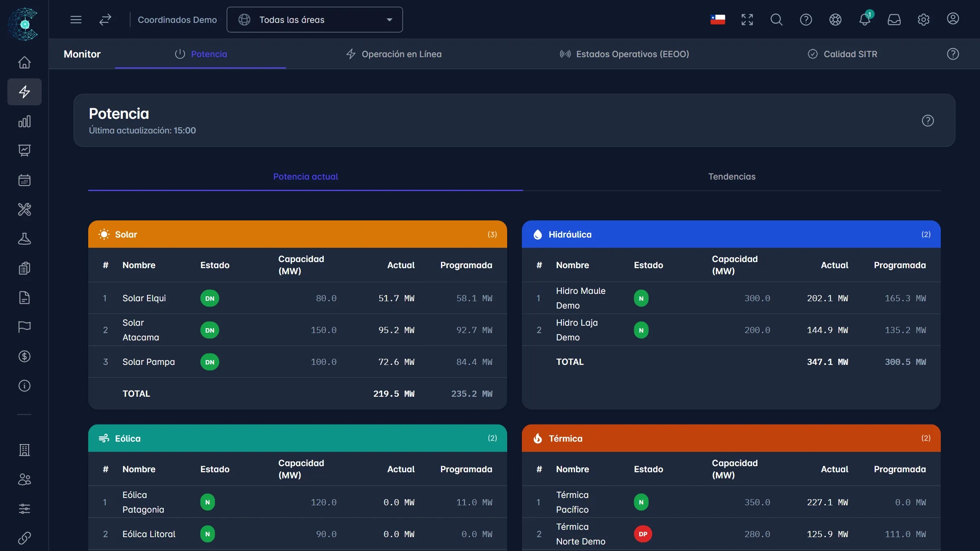Screen dimensions: 980x551
Task: Click DN status badge for Solar Atacama
Action: click(209, 330)
